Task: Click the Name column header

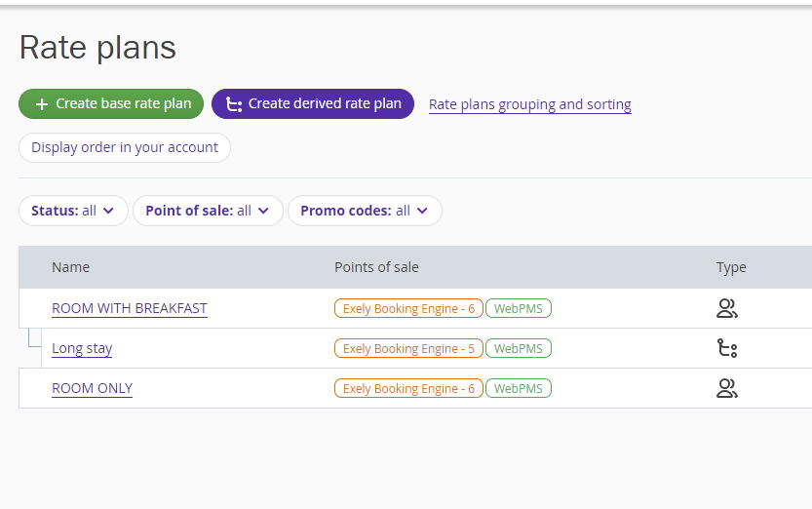Action: click(x=70, y=267)
